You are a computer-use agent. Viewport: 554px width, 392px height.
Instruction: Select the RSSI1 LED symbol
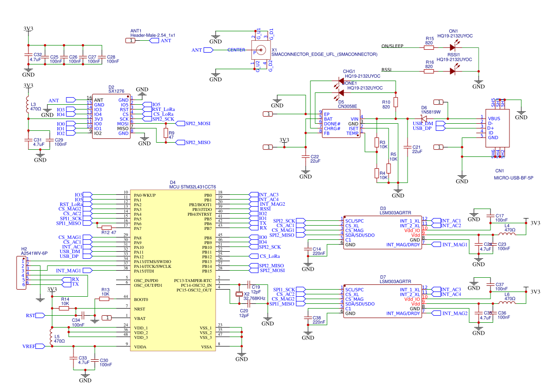[453, 71]
